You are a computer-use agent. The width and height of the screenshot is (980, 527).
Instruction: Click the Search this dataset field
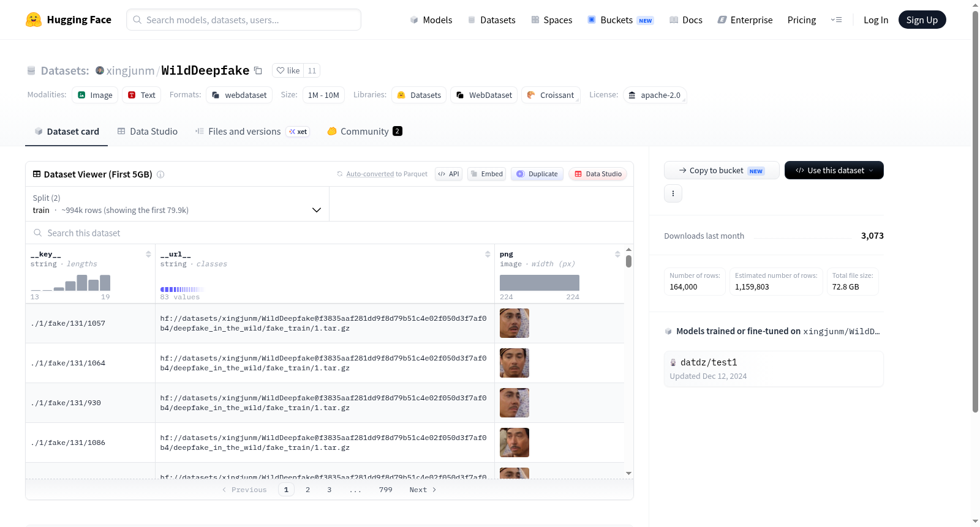pos(330,233)
